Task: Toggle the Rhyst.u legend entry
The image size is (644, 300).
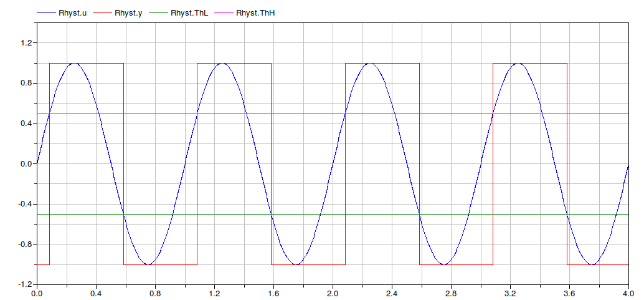Action: coord(72,12)
